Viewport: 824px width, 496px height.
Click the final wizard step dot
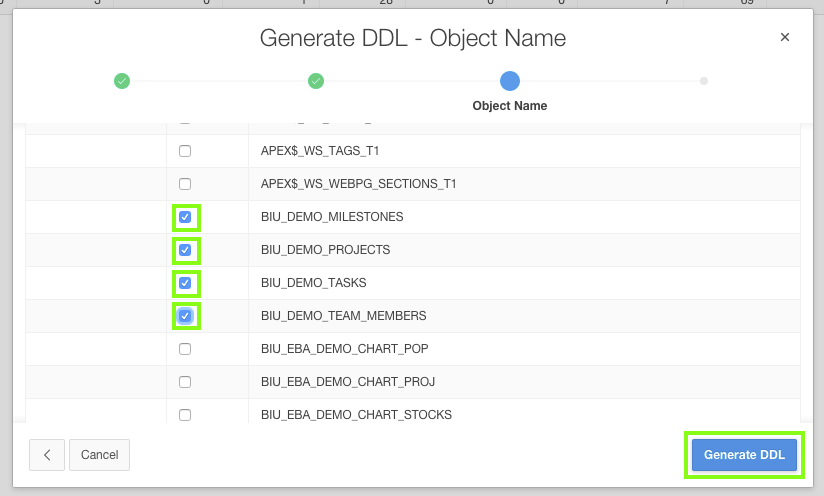click(x=704, y=81)
